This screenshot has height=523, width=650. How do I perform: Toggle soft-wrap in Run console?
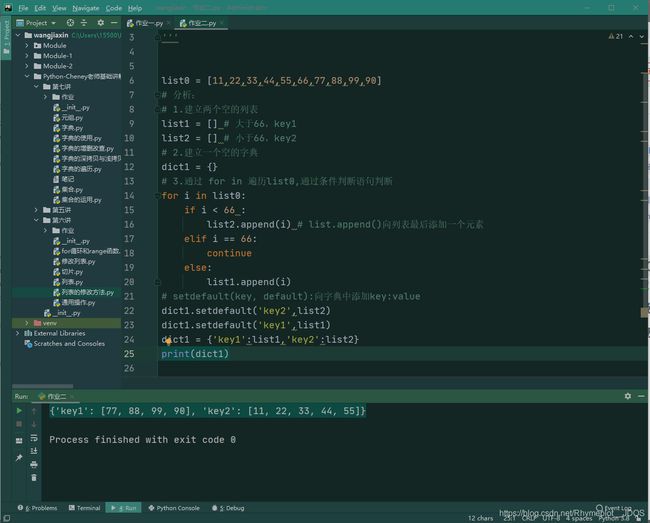click(34, 438)
